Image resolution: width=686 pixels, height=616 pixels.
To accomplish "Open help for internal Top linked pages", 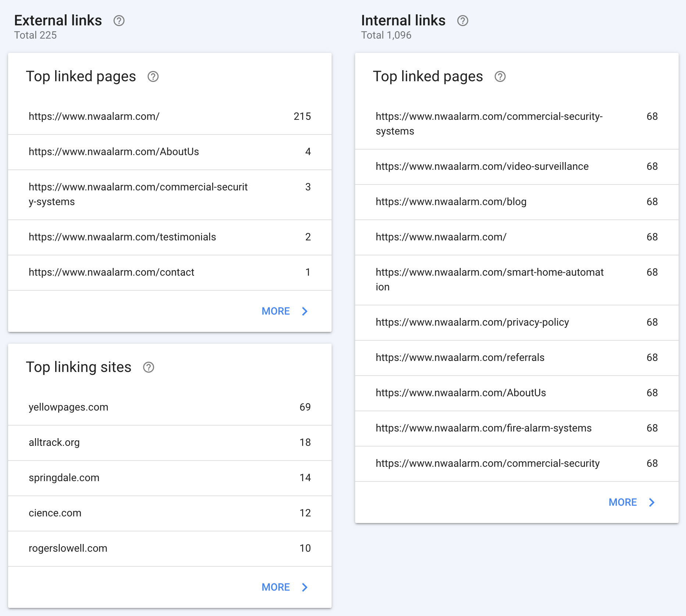I will 500,76.
